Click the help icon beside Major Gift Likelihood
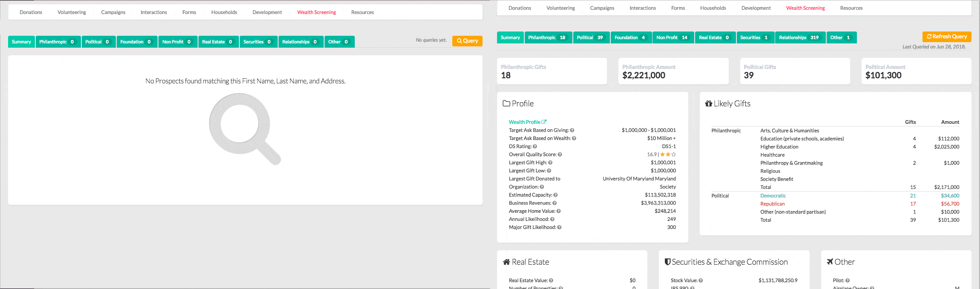Viewport: 980px width, 289px height. [559, 227]
